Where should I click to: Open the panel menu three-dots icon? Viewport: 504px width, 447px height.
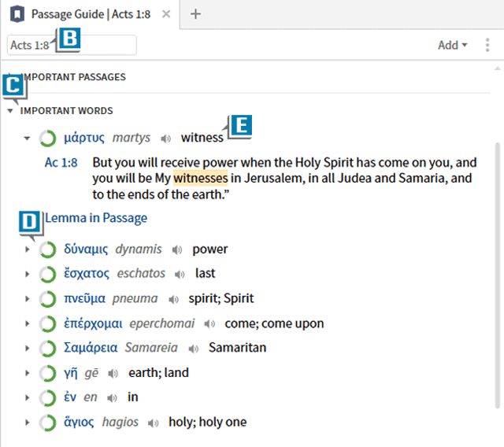[487, 45]
